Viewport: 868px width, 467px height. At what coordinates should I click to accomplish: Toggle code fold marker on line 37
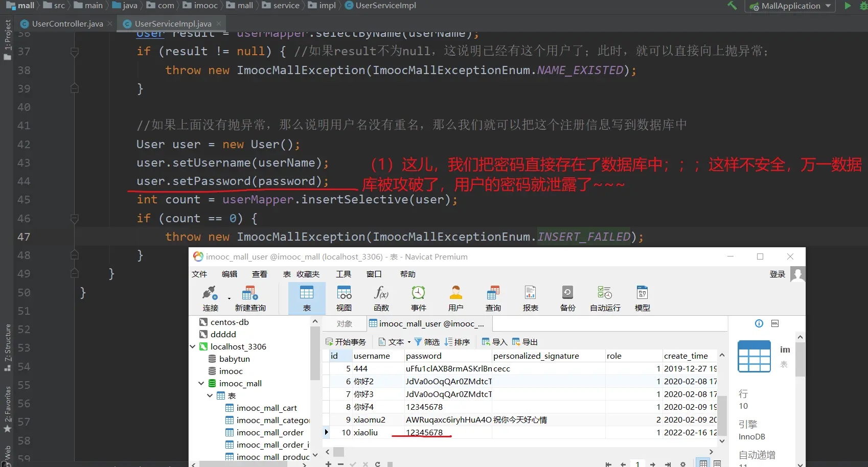coord(75,52)
